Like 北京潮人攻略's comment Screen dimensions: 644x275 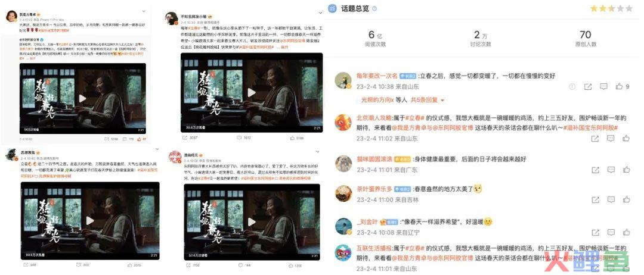[x=626, y=139]
